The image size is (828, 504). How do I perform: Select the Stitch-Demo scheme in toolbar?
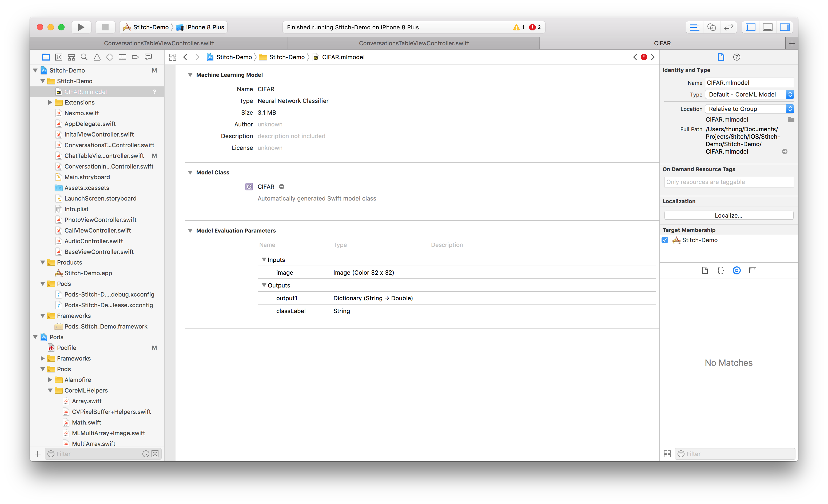click(146, 27)
